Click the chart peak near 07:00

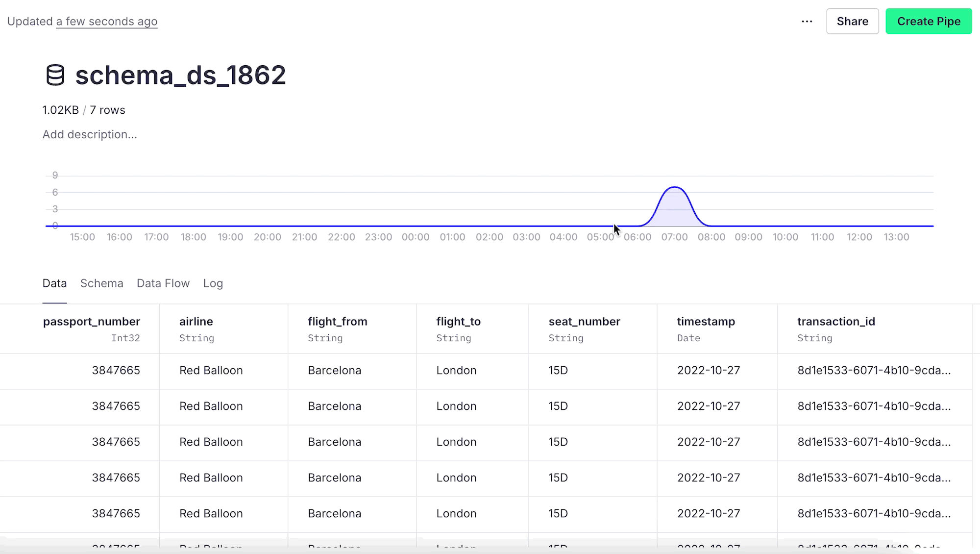(x=675, y=188)
